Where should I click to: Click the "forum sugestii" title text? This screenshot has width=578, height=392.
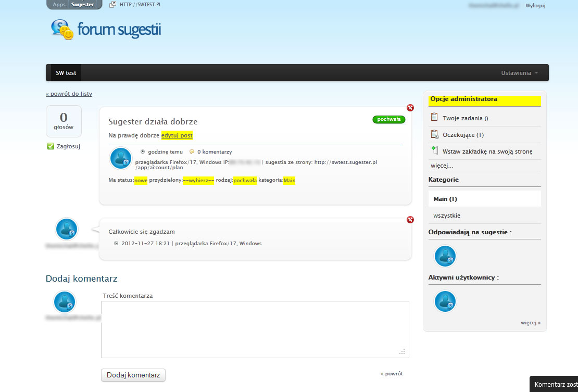click(x=119, y=30)
